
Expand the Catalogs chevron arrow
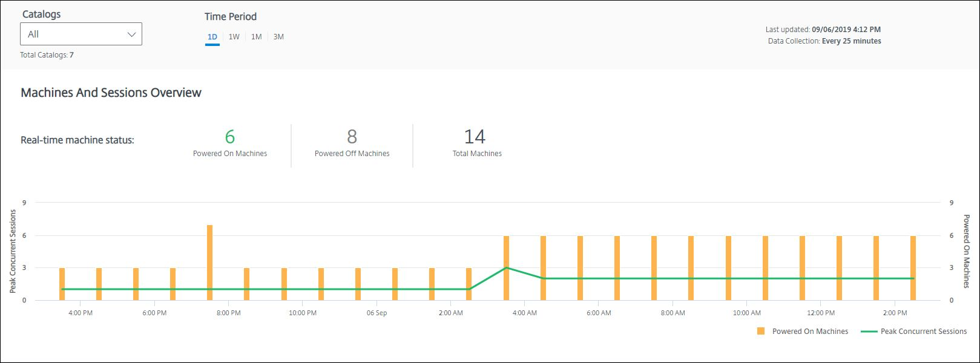coord(131,34)
